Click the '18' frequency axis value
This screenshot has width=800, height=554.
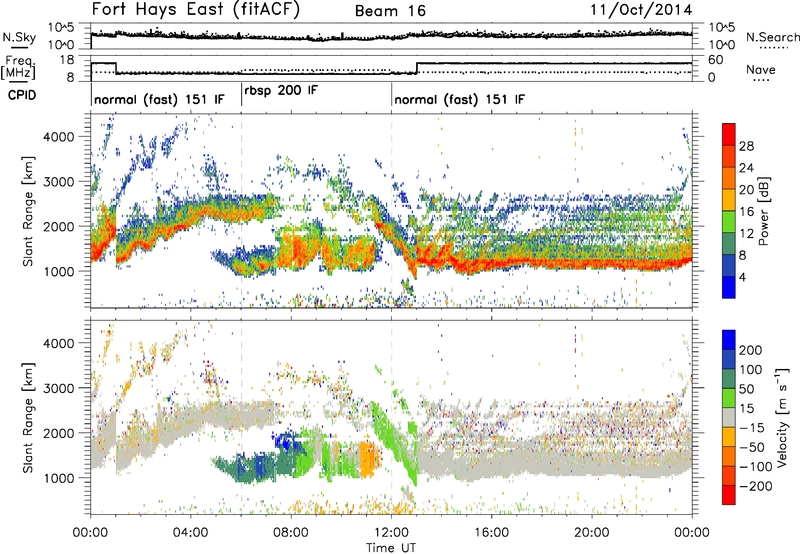(x=67, y=60)
